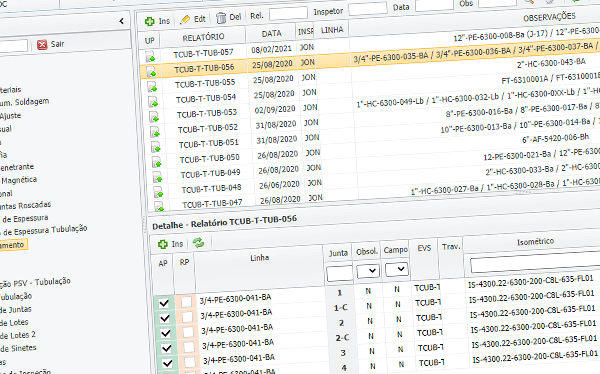Open the Espessura Tubulação sidebar item
The height and width of the screenshot is (374, 600).
[44, 230]
